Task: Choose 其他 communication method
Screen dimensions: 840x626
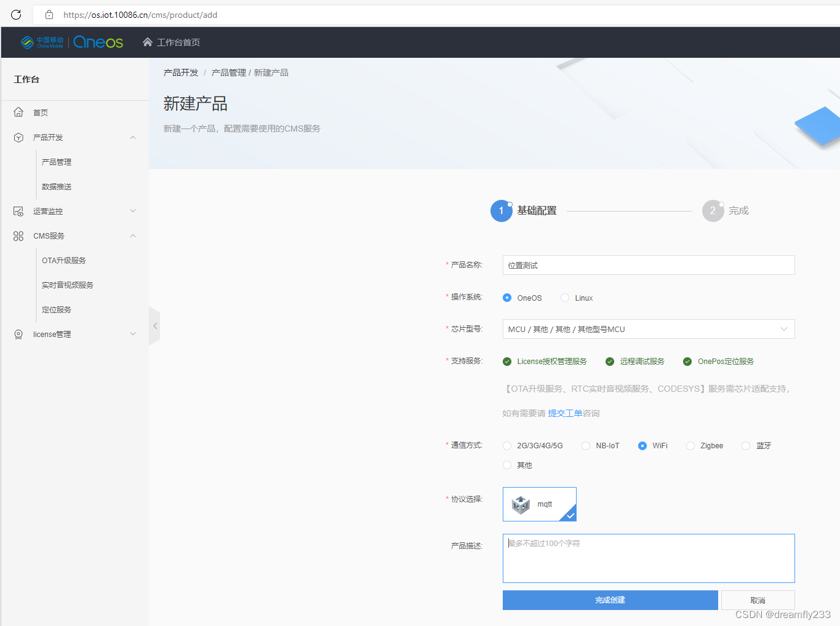Action: click(507, 465)
